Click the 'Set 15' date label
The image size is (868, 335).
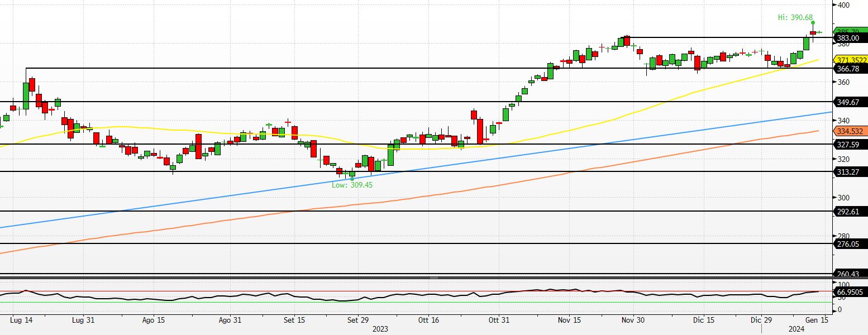coord(294,320)
